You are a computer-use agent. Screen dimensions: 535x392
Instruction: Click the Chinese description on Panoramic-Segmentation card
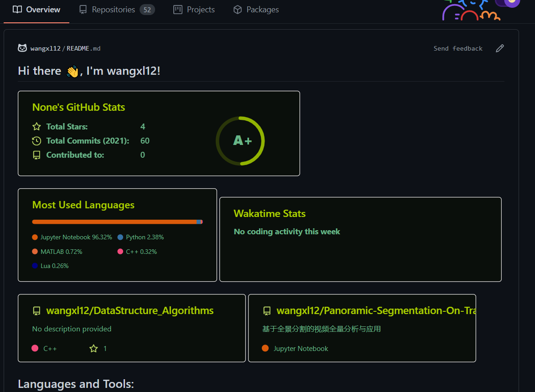click(x=322, y=329)
